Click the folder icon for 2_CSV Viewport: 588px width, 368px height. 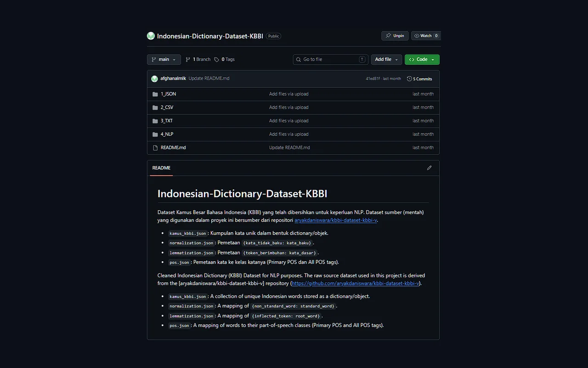point(155,107)
